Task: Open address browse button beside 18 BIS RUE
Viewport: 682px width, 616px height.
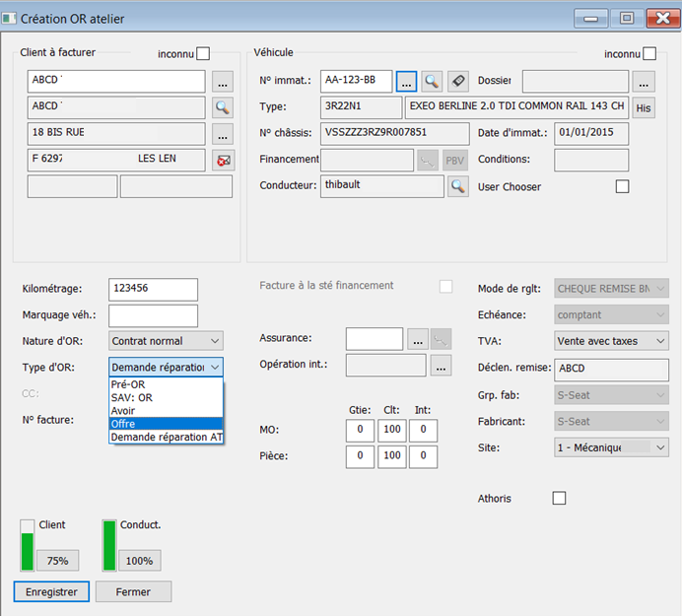Action: (x=223, y=134)
